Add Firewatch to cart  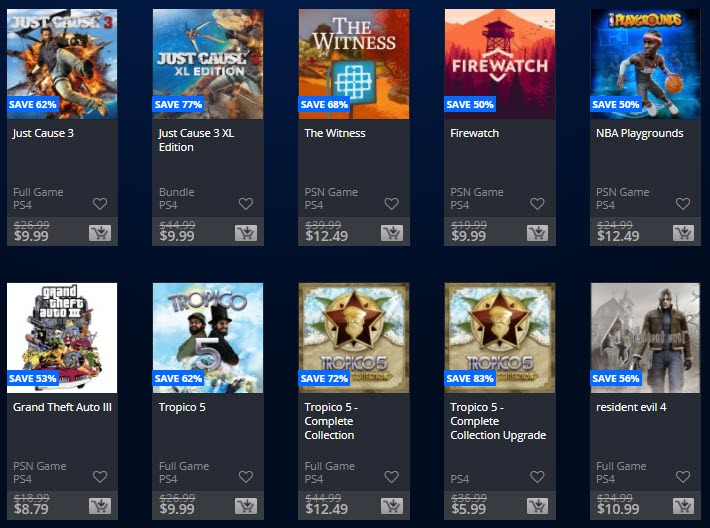(537, 233)
